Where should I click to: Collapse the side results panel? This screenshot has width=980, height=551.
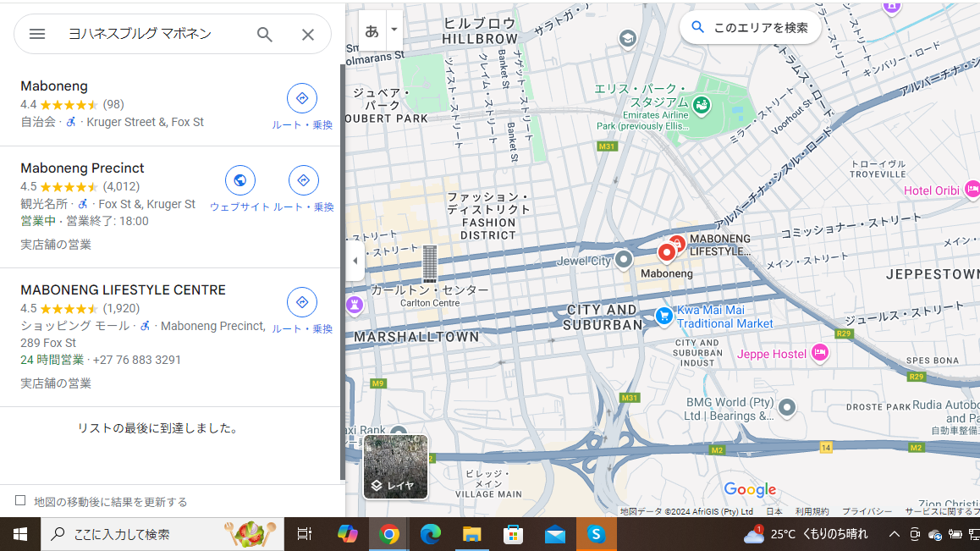(355, 261)
